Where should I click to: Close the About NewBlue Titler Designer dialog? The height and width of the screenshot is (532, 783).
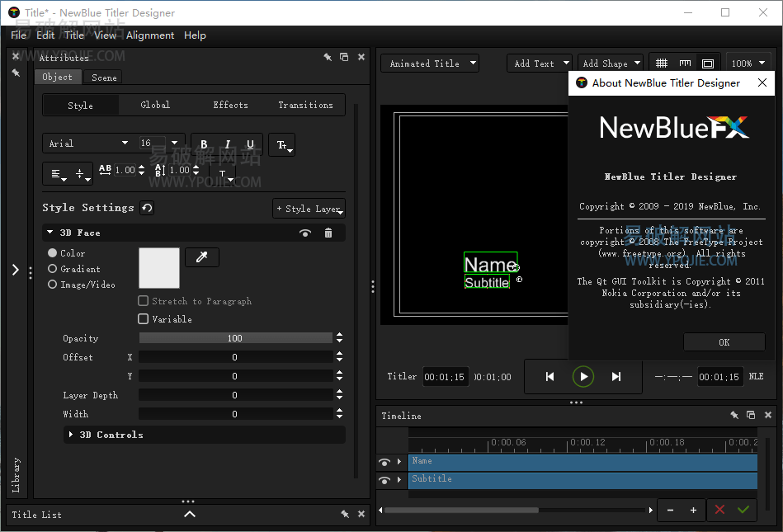(762, 82)
